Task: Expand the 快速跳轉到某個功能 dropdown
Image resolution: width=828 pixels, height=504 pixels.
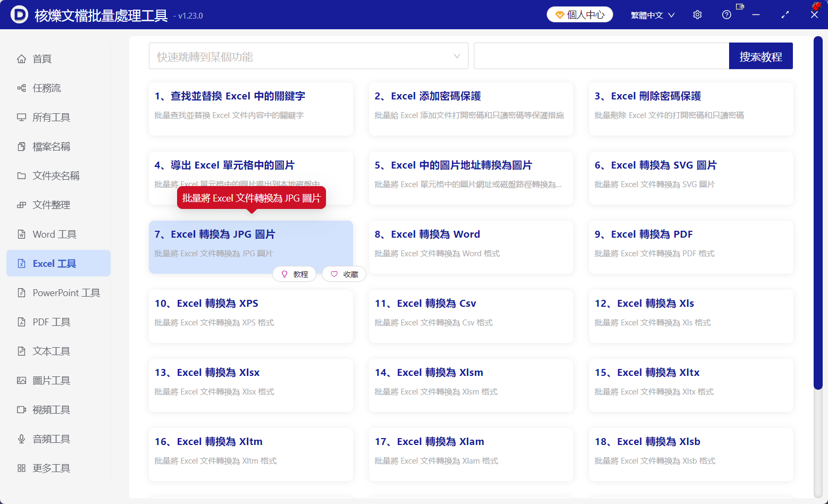Action: click(308, 56)
